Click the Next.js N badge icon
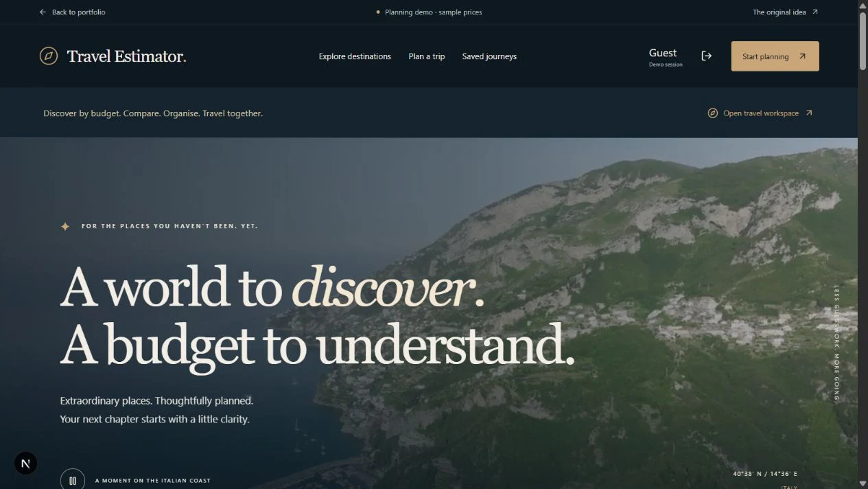This screenshot has width=868, height=489. click(25, 464)
